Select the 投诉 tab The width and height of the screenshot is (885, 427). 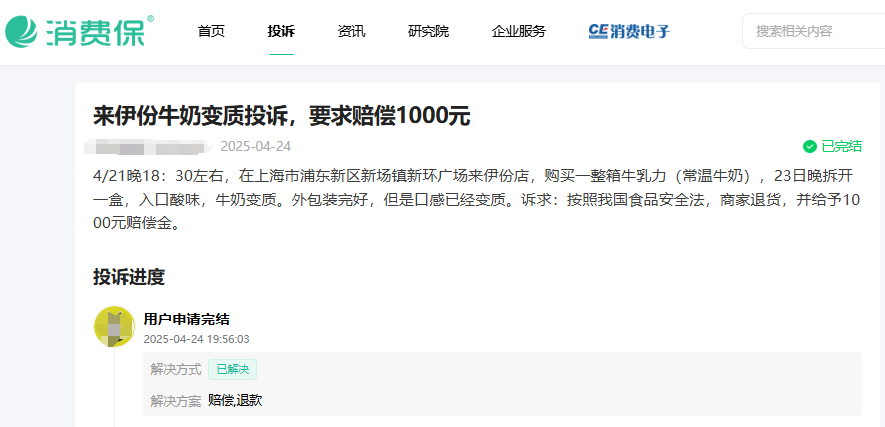281,31
